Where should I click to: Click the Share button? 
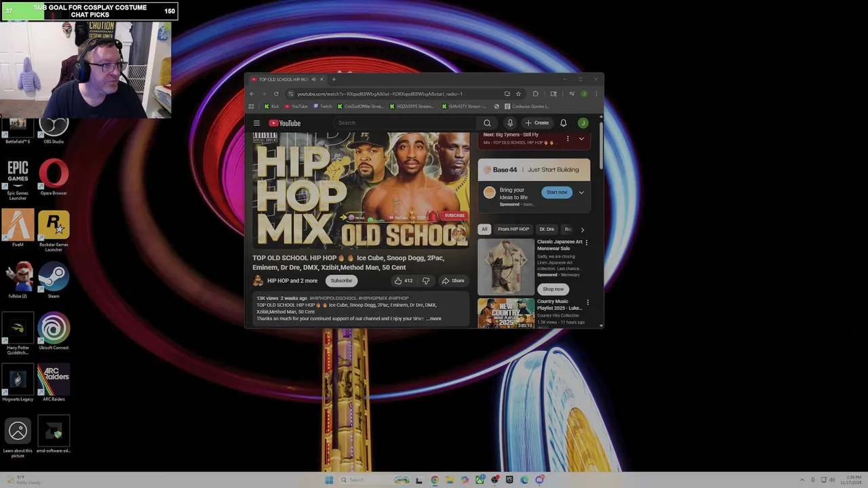click(x=453, y=281)
